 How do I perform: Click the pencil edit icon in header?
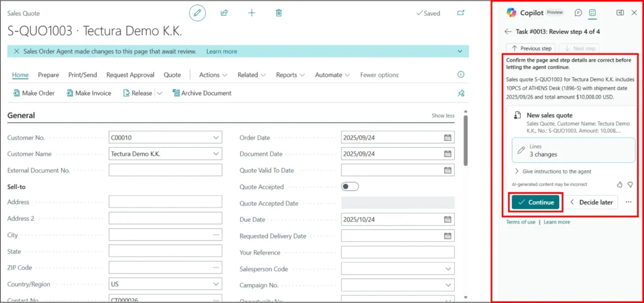click(197, 13)
